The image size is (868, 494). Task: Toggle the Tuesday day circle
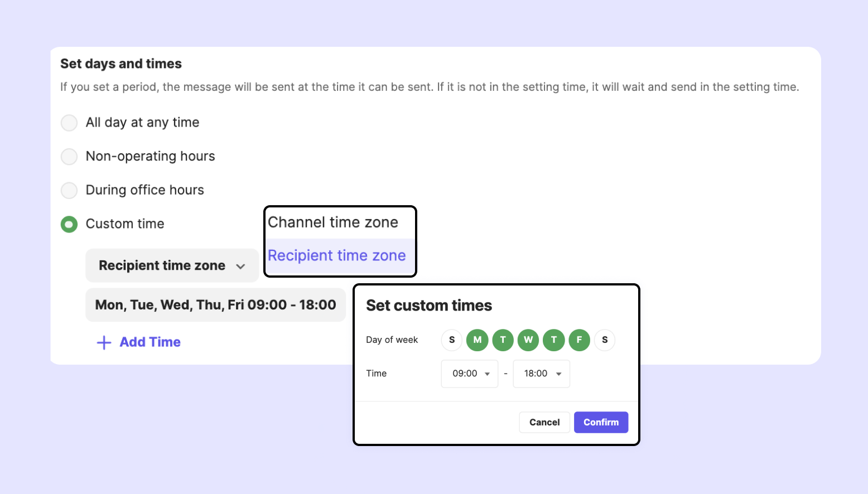pyautogui.click(x=503, y=340)
